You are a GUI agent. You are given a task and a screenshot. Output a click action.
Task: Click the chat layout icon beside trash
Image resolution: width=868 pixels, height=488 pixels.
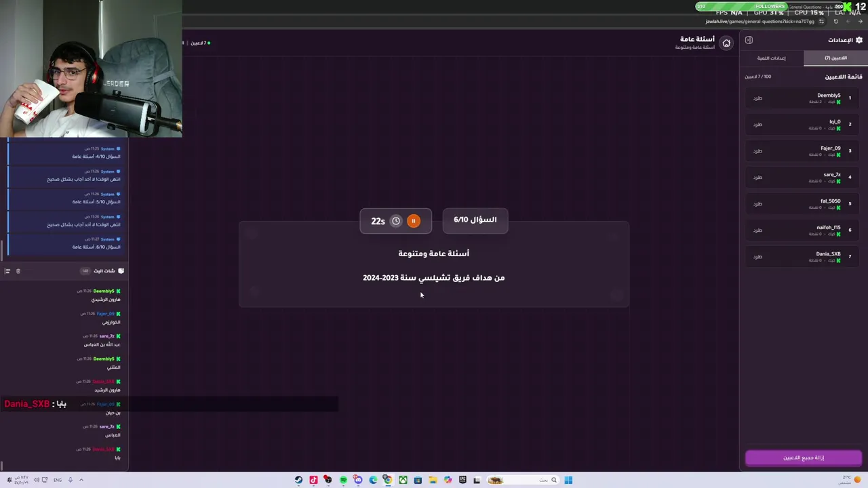click(7, 271)
